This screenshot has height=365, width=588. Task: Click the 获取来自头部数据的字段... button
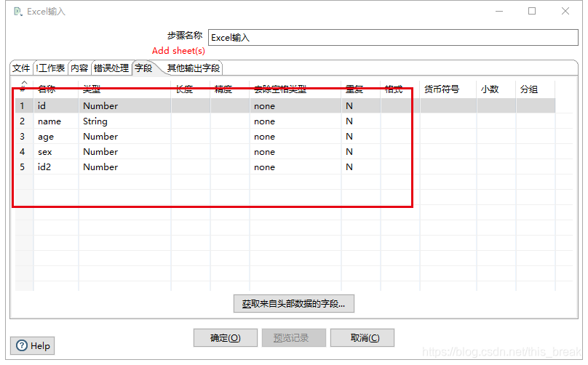pyautogui.click(x=293, y=303)
